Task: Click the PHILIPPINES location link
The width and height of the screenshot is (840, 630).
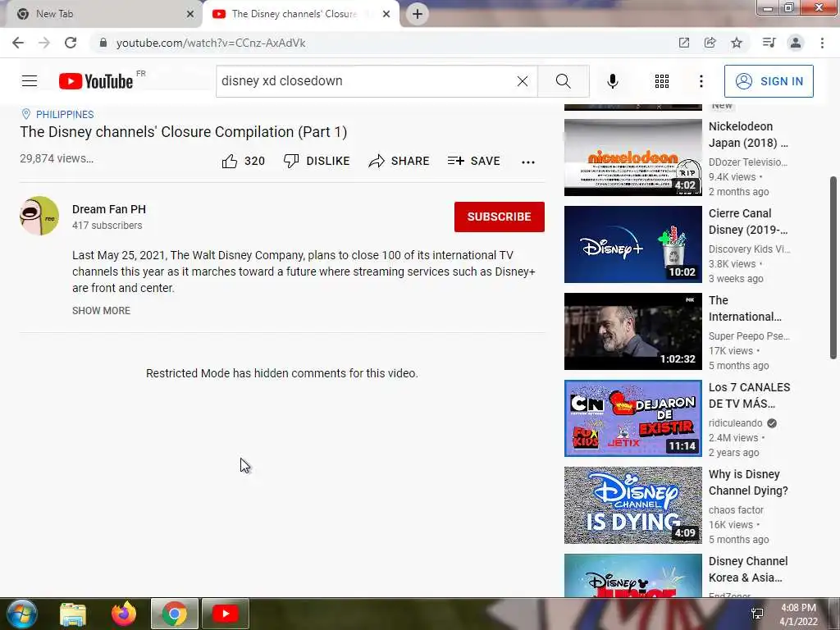Action: tap(65, 115)
